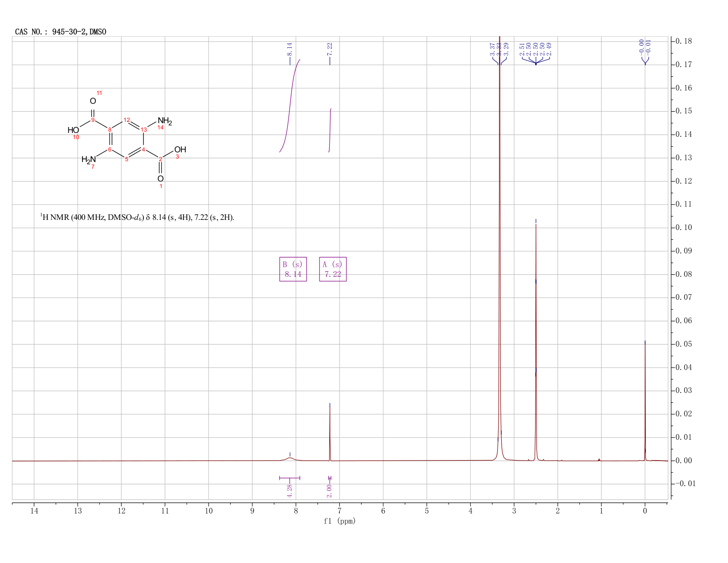Click the tall water peak near 3.33 ppm
728x563 pixels.
tap(499, 247)
